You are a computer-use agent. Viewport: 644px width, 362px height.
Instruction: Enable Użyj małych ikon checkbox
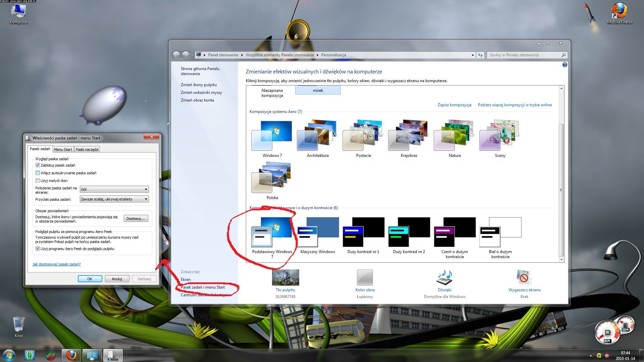coord(38,181)
